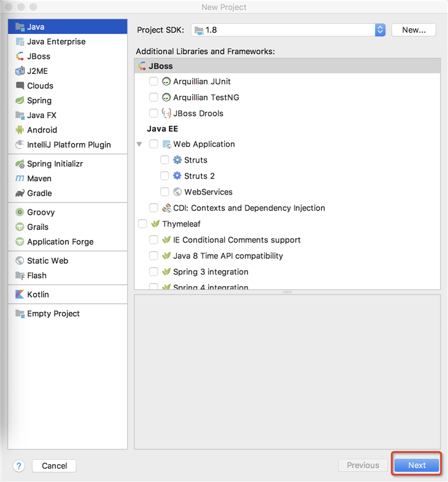The height and width of the screenshot is (482, 448).
Task: Click the JBoss Drools icon
Action: click(166, 114)
